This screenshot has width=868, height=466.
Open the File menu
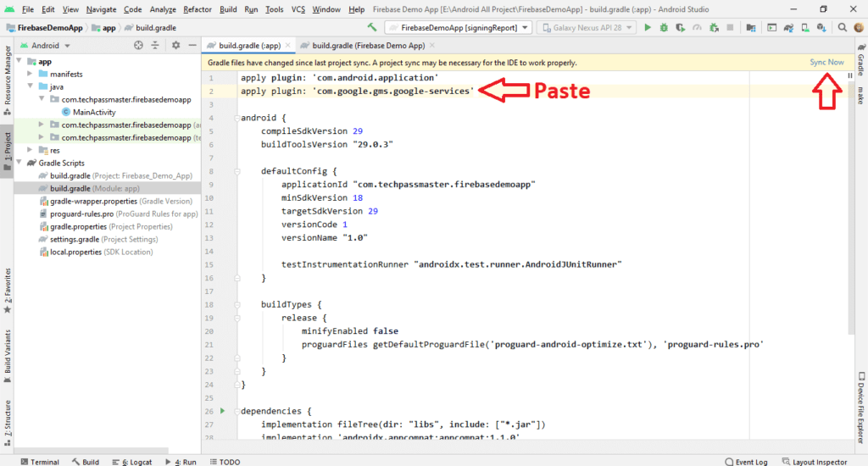pos(28,9)
